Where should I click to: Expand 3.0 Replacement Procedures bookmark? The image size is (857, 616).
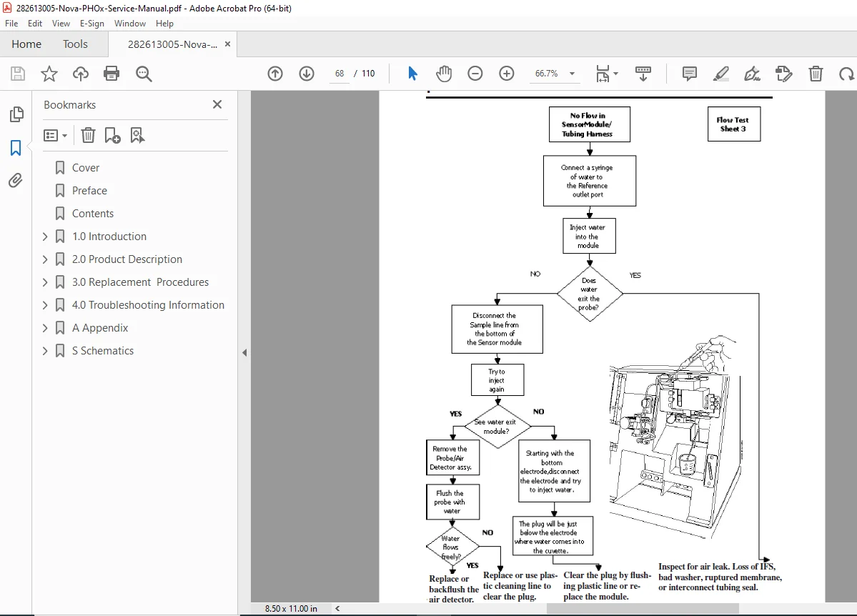[x=45, y=282]
